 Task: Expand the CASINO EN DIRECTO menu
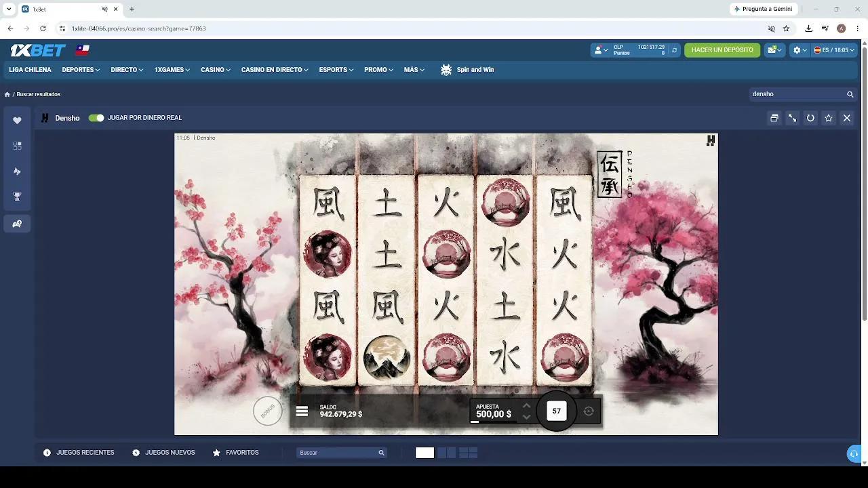[275, 70]
